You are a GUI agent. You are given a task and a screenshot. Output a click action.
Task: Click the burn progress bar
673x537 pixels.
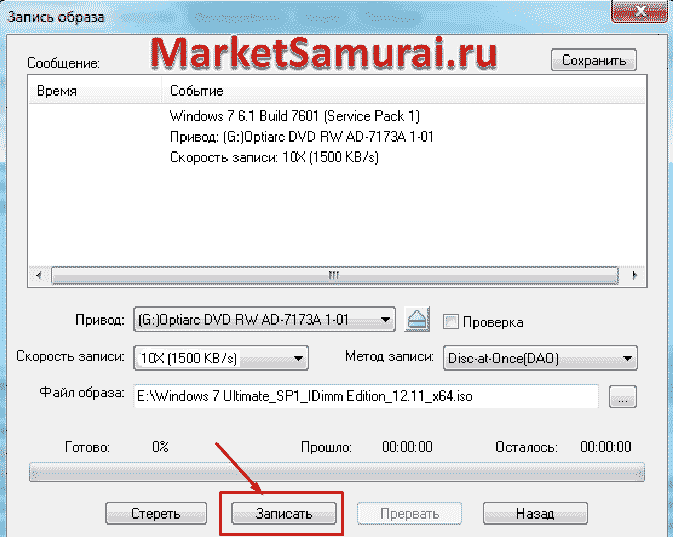coord(337,472)
